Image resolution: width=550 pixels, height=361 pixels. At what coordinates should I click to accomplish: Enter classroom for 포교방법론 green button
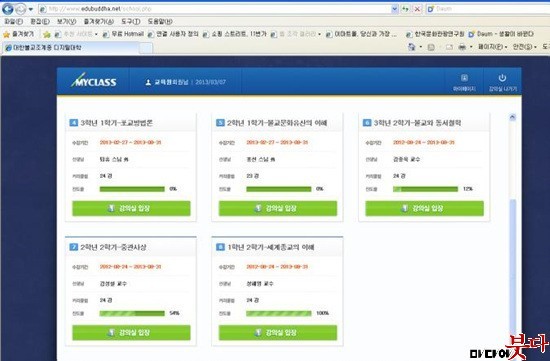click(131, 208)
